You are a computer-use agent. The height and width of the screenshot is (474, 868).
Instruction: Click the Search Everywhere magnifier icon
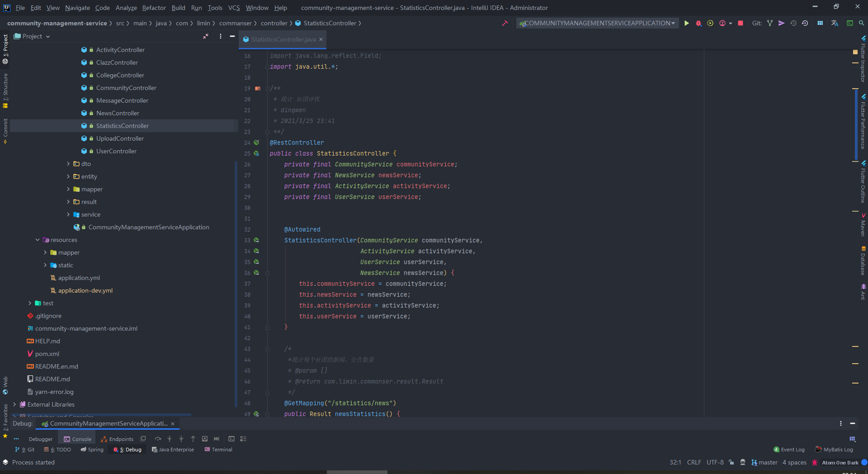click(862, 23)
